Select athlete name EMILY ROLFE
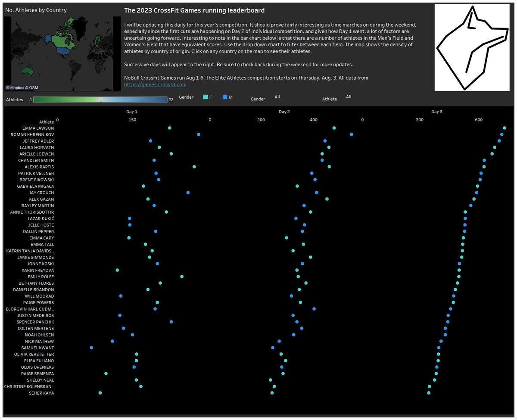The width and height of the screenshot is (517, 420). pyautogui.click(x=41, y=277)
